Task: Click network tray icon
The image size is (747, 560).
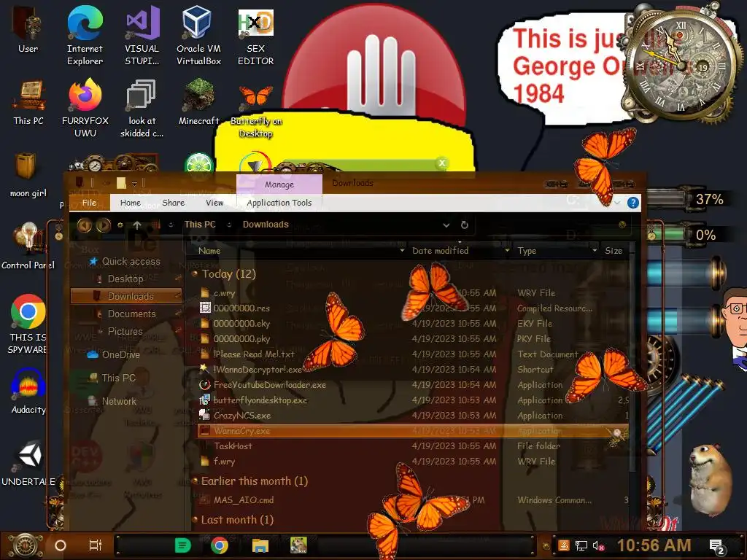Action: (x=581, y=545)
